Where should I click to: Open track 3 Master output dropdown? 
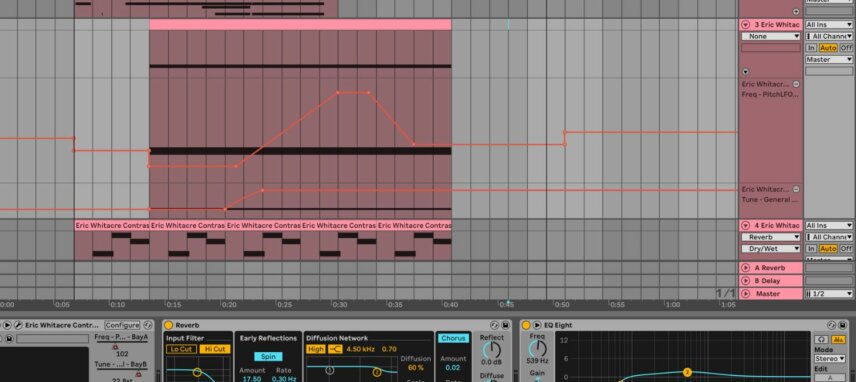(x=829, y=59)
